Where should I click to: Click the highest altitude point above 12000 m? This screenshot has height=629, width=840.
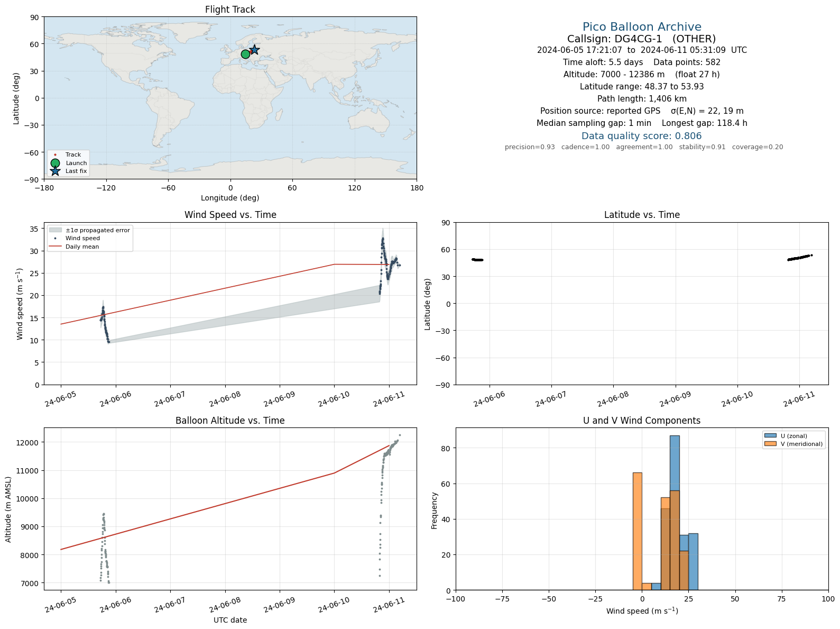400,435
